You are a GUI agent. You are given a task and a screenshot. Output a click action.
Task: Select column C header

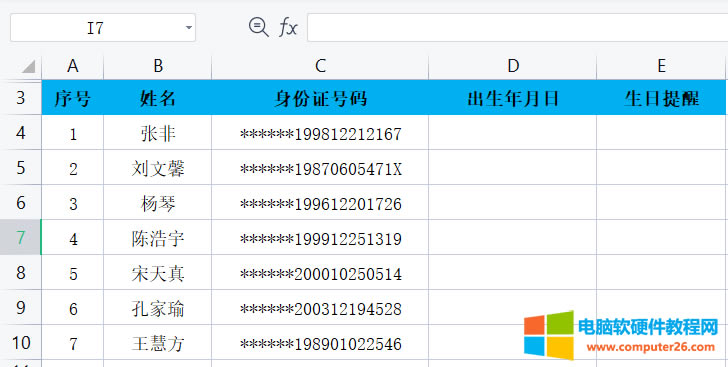tap(320, 67)
